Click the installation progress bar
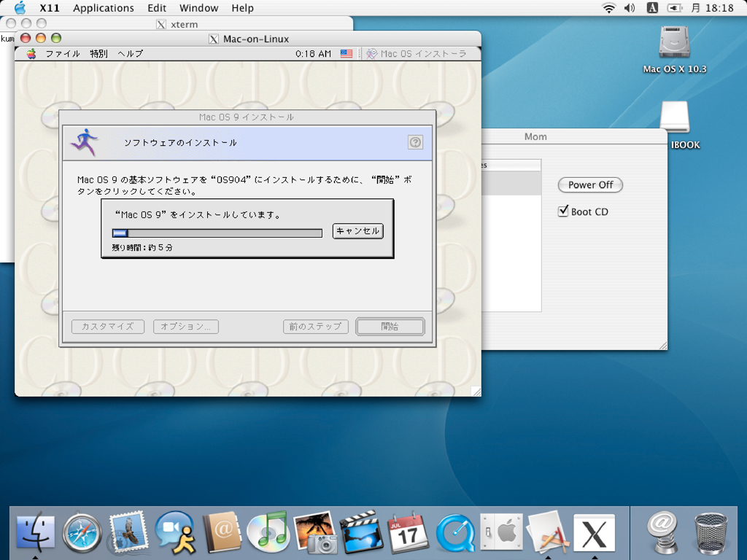This screenshot has width=747, height=560. (217, 233)
